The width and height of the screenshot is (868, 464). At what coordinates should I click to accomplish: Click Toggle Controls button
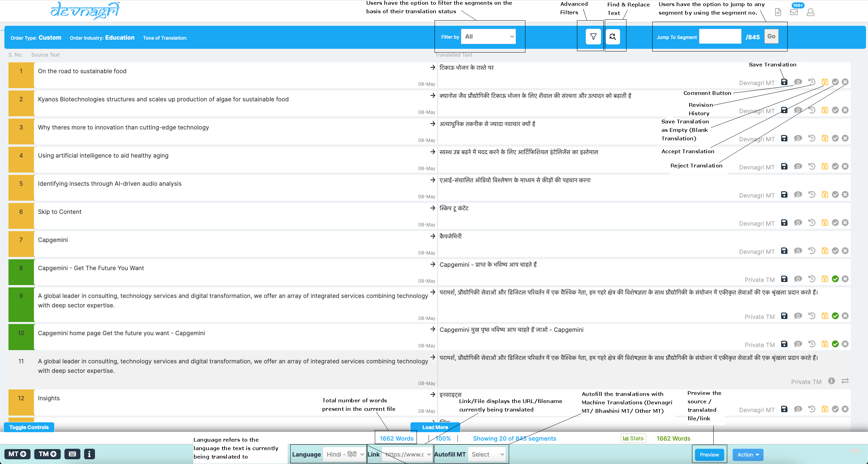pyautogui.click(x=29, y=427)
